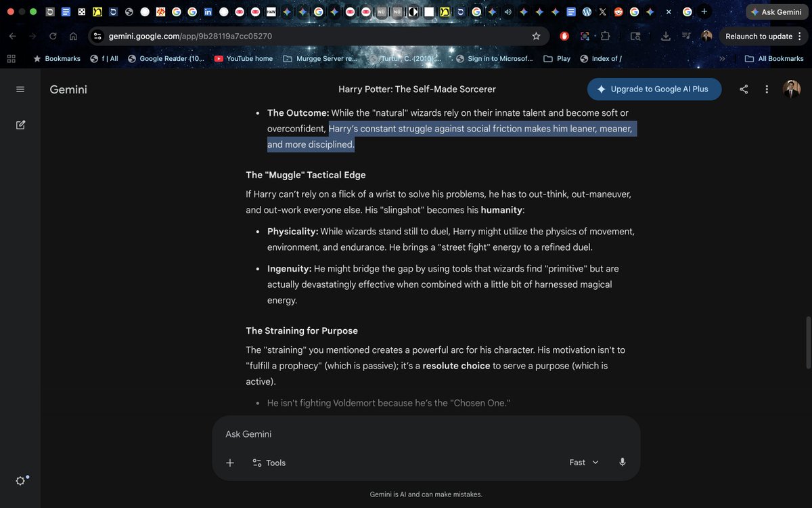Viewport: 812px width, 508px height.
Task: Click the page vertical scrollbar thumb
Action: tap(807, 342)
